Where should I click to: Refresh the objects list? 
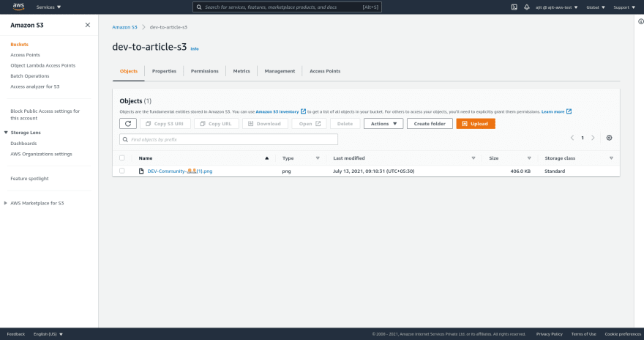point(128,124)
